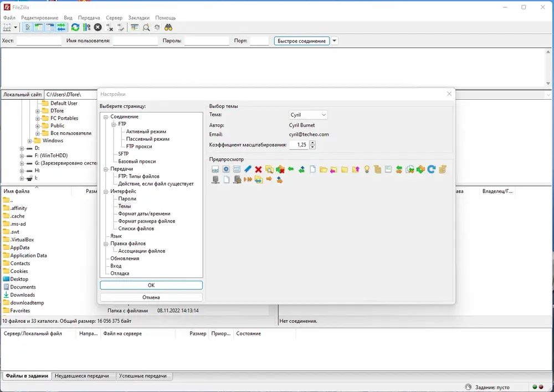Click the blue gear icon in preview
554x392 pixels.
coord(226,169)
